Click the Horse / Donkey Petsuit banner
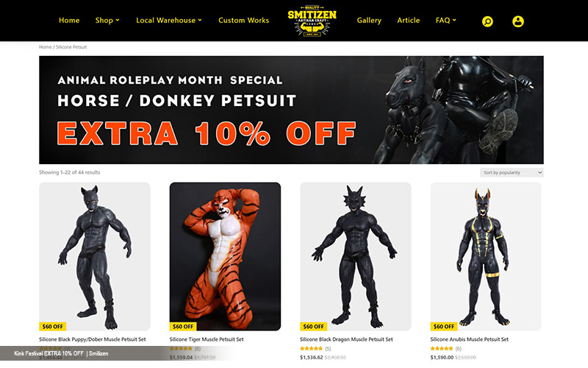 point(291,110)
